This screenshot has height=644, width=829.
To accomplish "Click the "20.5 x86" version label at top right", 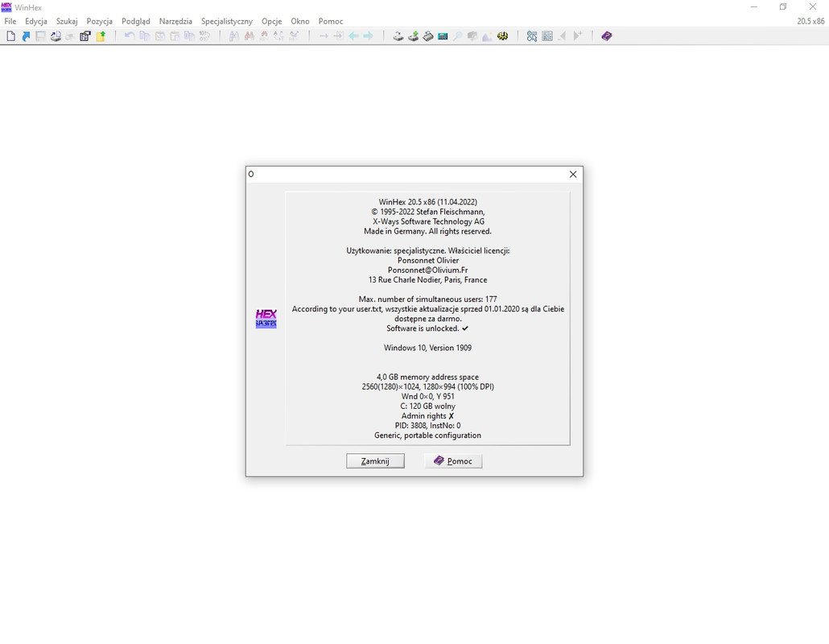I will [x=810, y=21].
